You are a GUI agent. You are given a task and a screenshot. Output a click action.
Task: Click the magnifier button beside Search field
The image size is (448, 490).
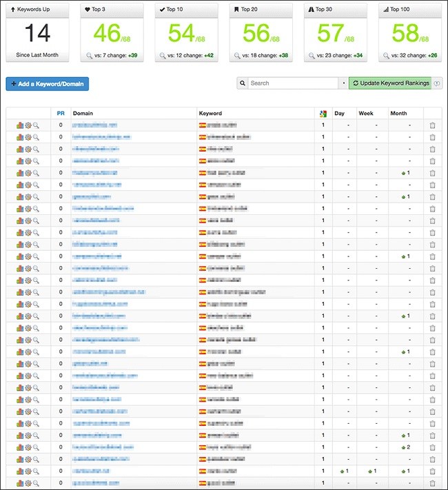(243, 83)
